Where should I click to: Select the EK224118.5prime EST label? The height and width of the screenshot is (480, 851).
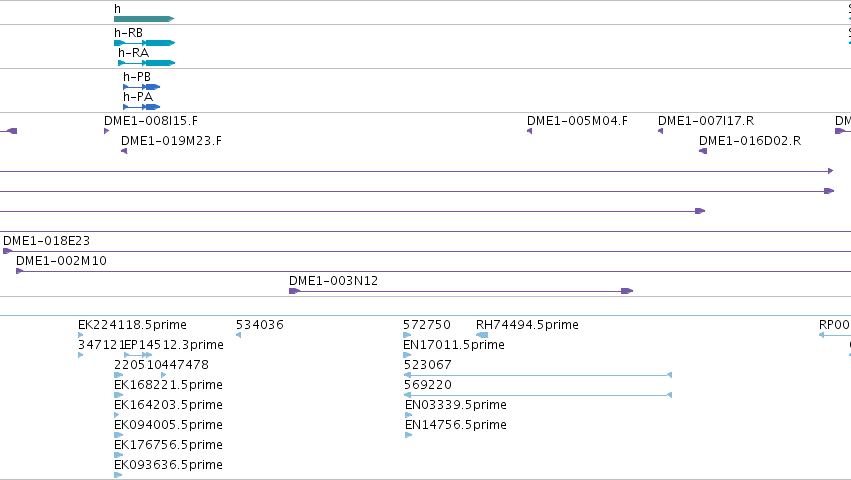pyautogui.click(x=132, y=325)
